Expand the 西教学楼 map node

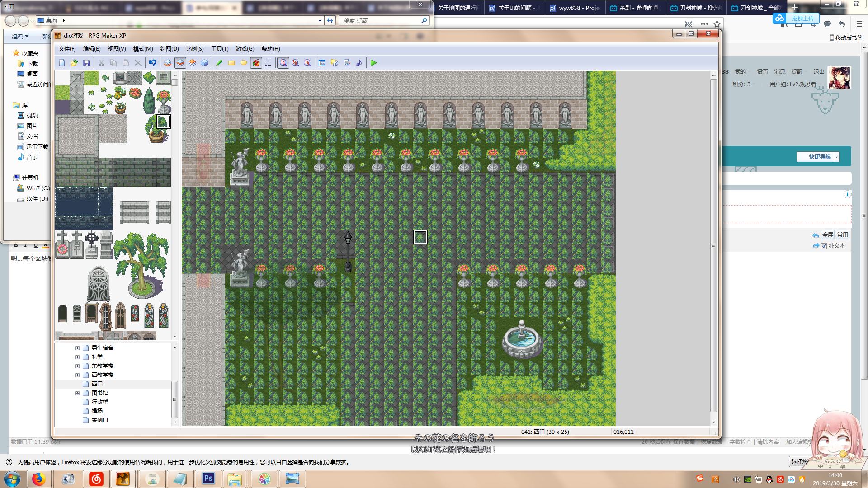tap(77, 375)
